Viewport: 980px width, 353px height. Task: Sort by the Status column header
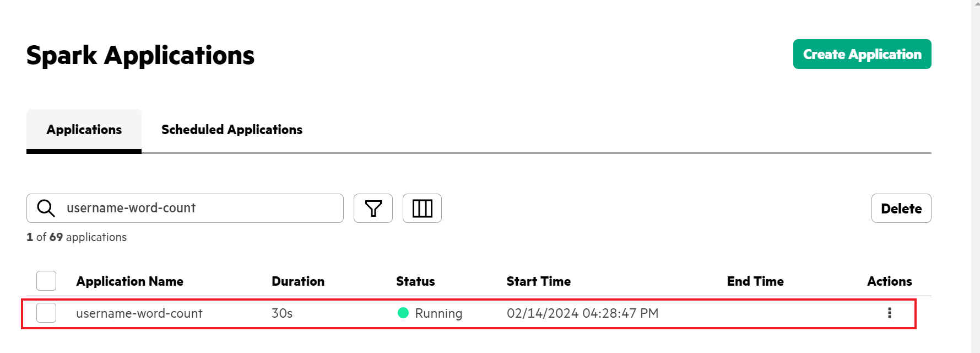(x=415, y=281)
